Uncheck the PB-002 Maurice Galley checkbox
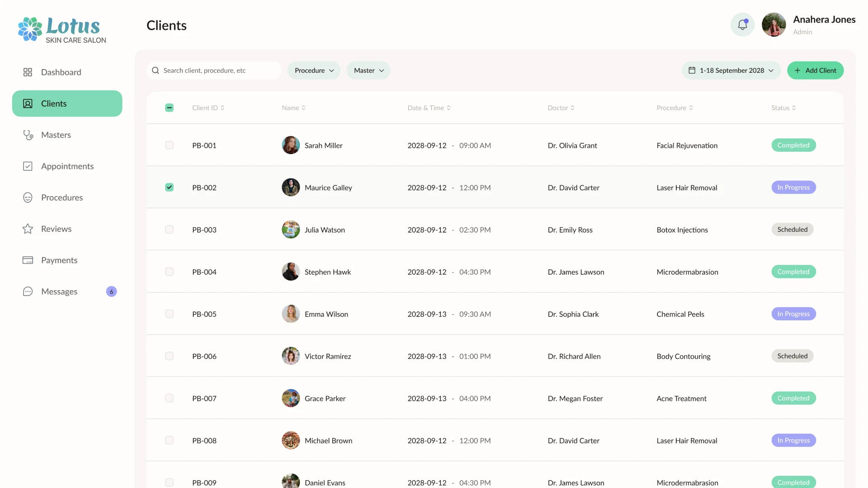 click(169, 188)
